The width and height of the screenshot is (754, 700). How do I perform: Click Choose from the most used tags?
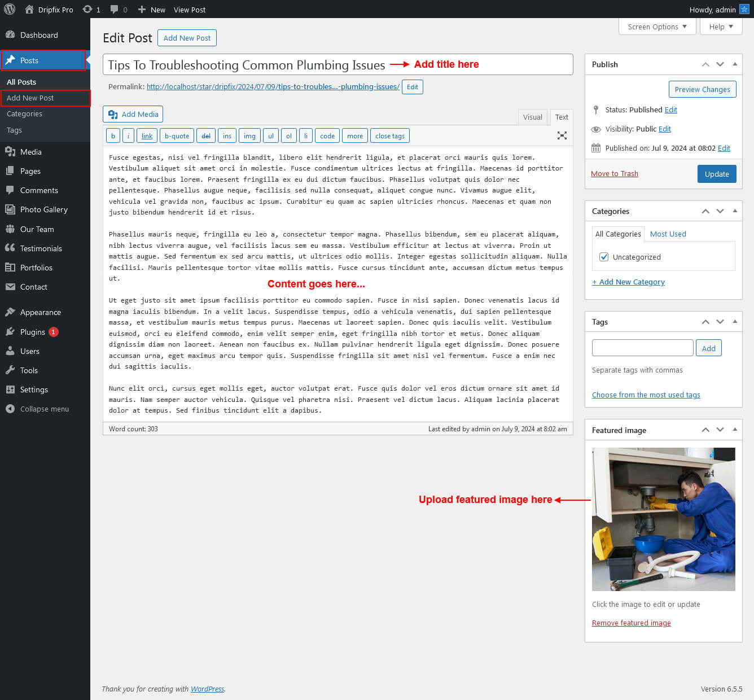(646, 395)
